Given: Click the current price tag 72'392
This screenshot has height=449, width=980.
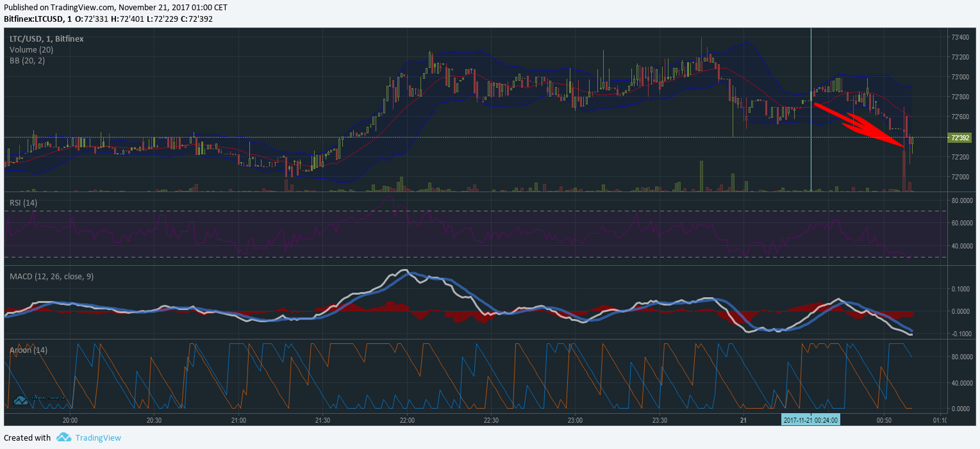Looking at the screenshot, I should pos(960,138).
